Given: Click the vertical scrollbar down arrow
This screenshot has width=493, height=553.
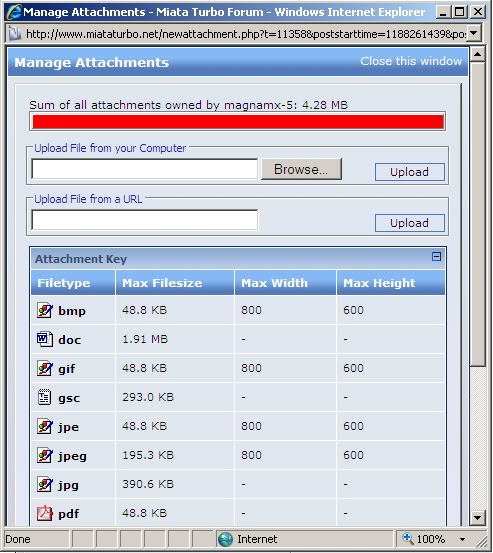Looking at the screenshot, I should [x=477, y=517].
